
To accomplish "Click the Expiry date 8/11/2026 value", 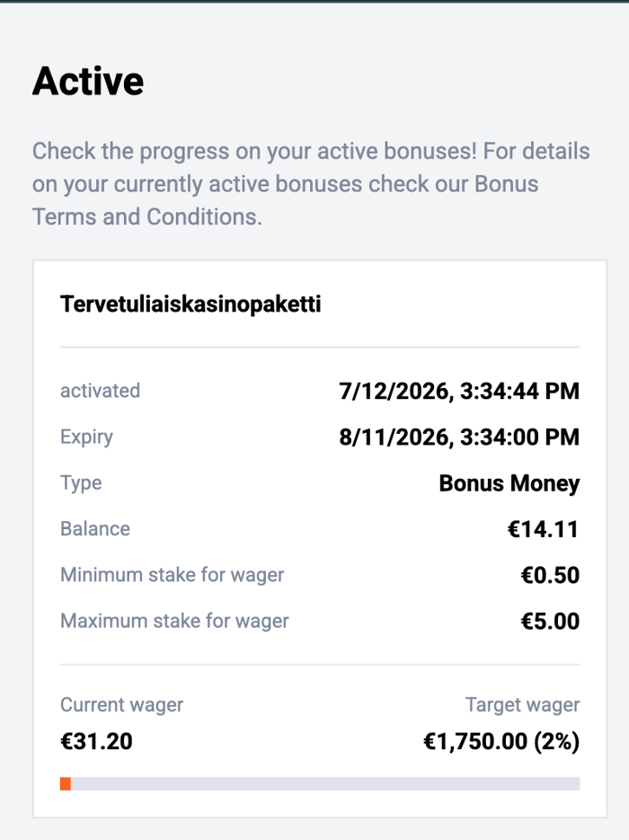I will click(459, 438).
